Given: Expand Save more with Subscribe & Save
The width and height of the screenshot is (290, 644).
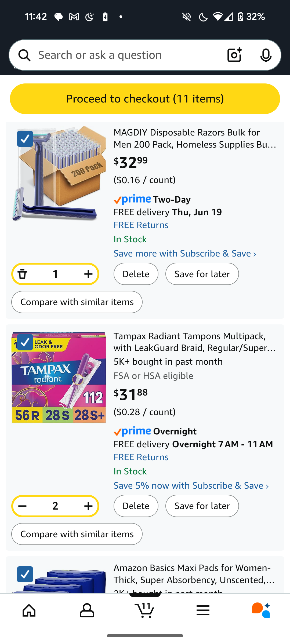Looking at the screenshot, I should pos(185,254).
